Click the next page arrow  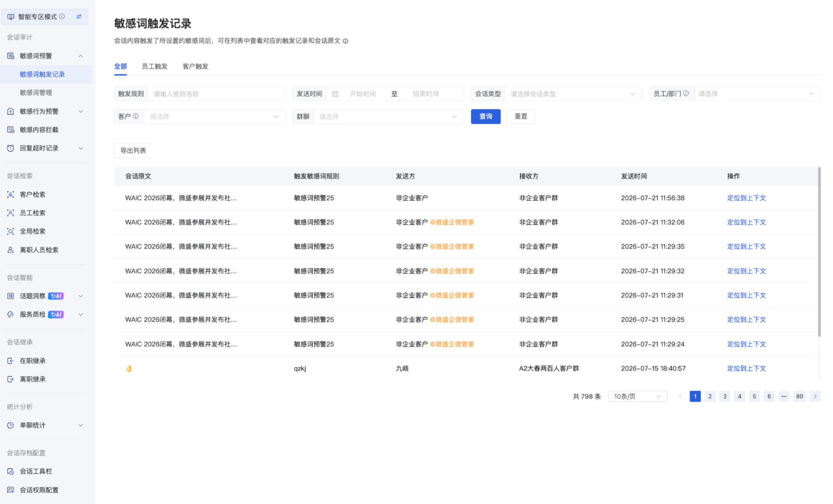point(815,396)
